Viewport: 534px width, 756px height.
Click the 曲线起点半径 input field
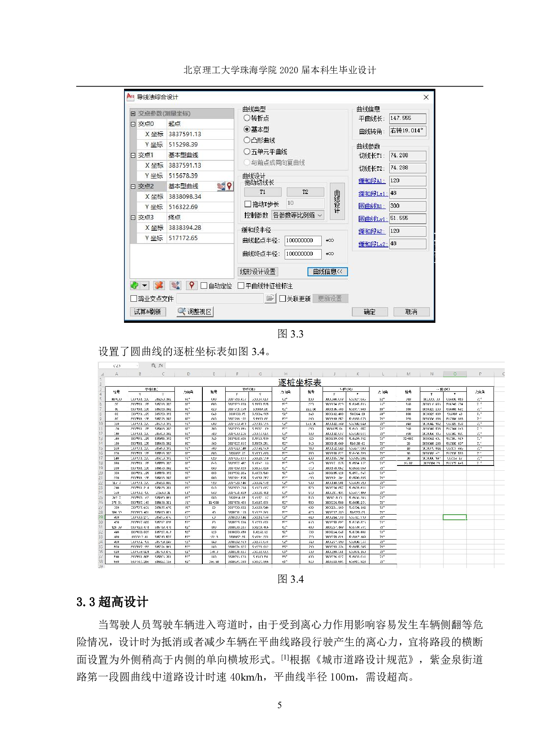pos(303,241)
